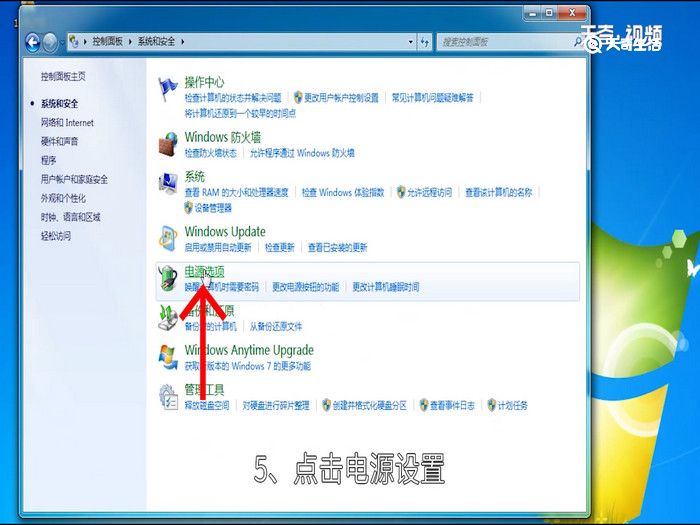Open 程序 category in sidebar
Viewport: 700px width, 525px height.
[48, 160]
